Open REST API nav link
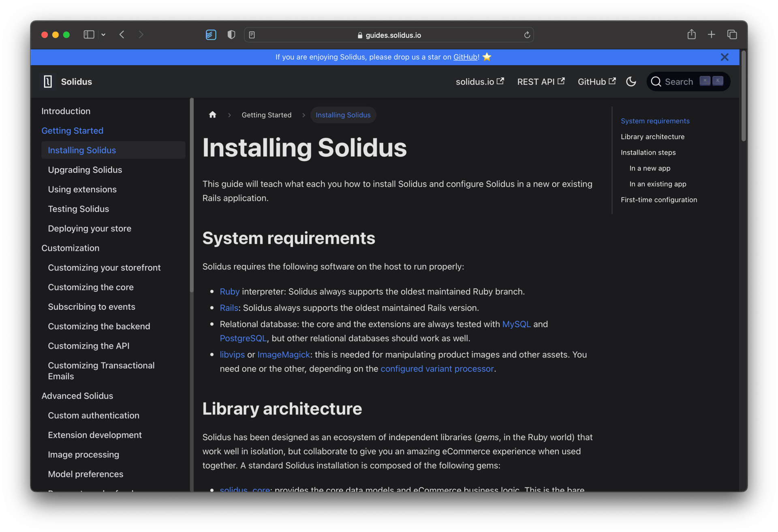778x532 pixels. pyautogui.click(x=541, y=82)
